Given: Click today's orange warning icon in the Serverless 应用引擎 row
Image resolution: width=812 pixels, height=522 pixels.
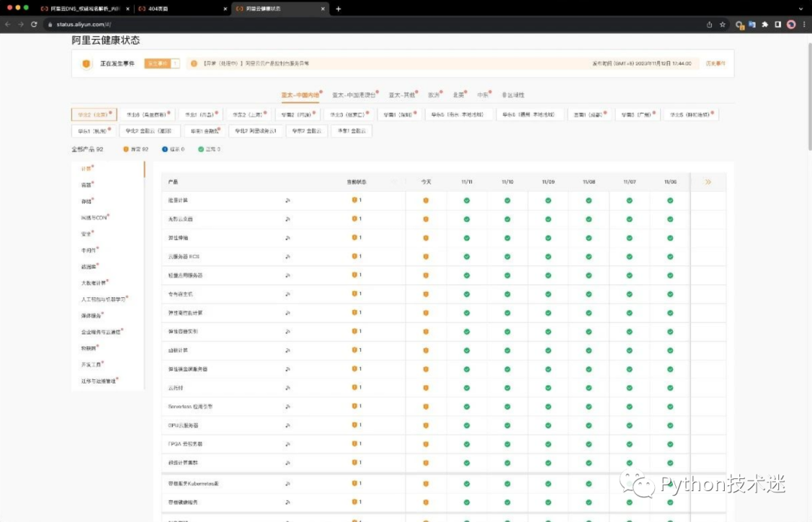Looking at the screenshot, I should click(426, 407).
